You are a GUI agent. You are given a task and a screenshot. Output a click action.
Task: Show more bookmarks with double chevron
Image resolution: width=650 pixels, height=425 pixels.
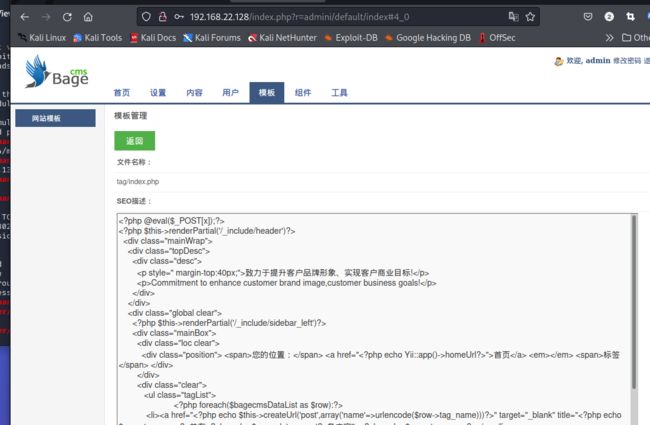point(609,38)
